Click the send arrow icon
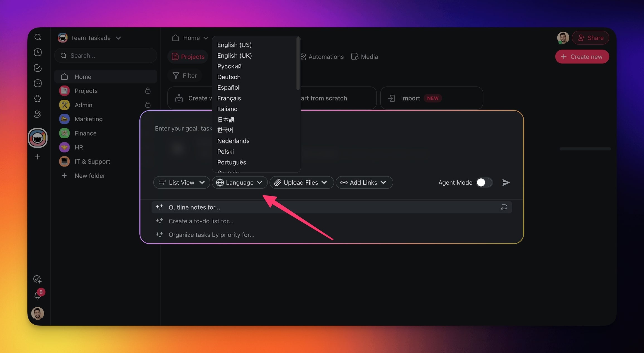This screenshot has width=644, height=353. (x=506, y=183)
